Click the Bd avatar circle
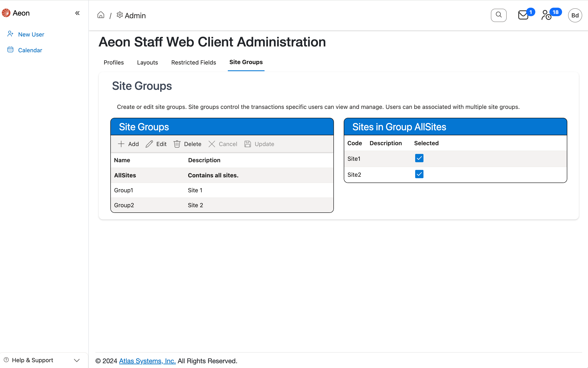Screen dimensions: 588x368 [x=575, y=15]
